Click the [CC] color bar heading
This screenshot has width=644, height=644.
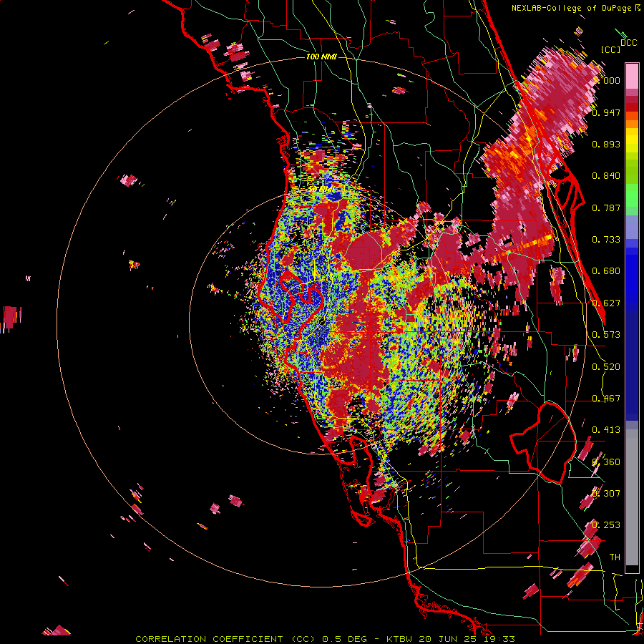[x=610, y=49]
